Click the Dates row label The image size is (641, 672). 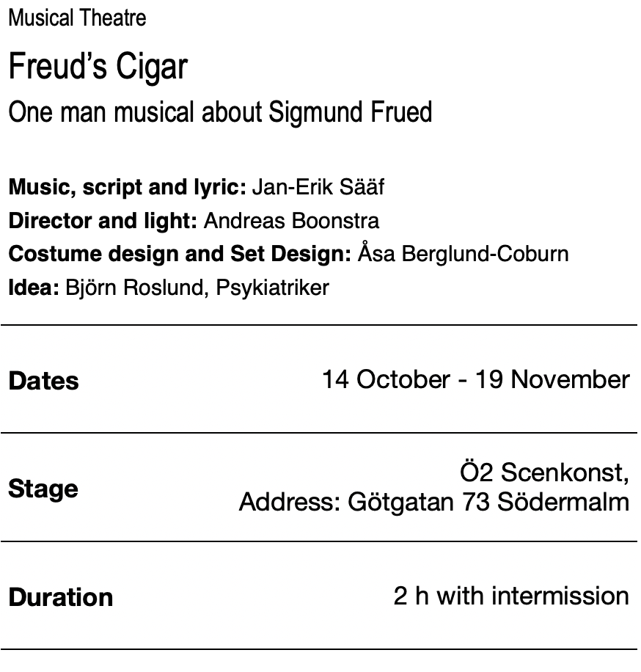click(x=44, y=381)
